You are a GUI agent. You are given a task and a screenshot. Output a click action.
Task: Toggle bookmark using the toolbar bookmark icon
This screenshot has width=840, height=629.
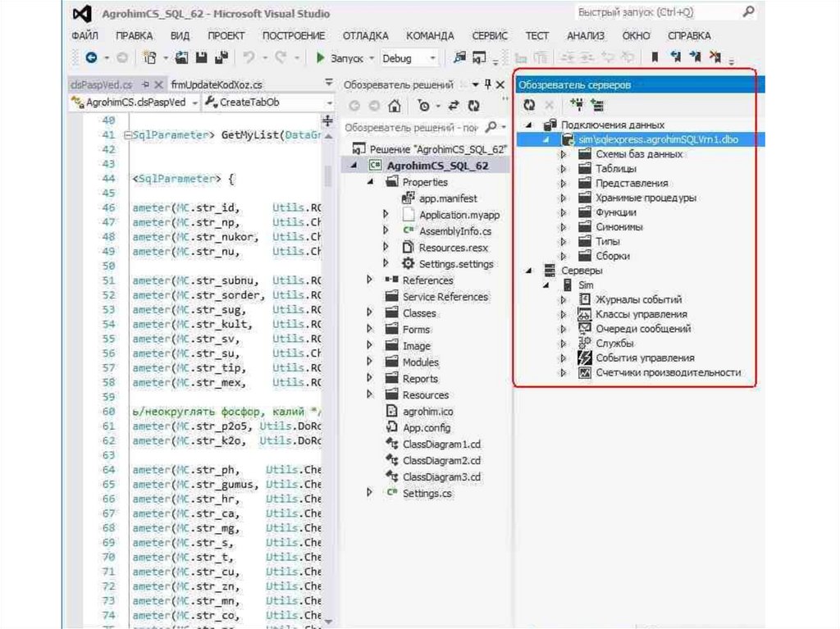pyautogui.click(x=655, y=58)
